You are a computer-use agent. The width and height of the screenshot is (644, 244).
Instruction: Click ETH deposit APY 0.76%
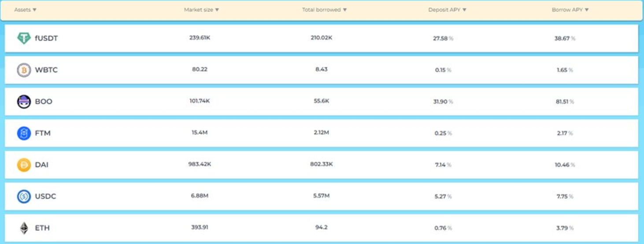(x=443, y=228)
